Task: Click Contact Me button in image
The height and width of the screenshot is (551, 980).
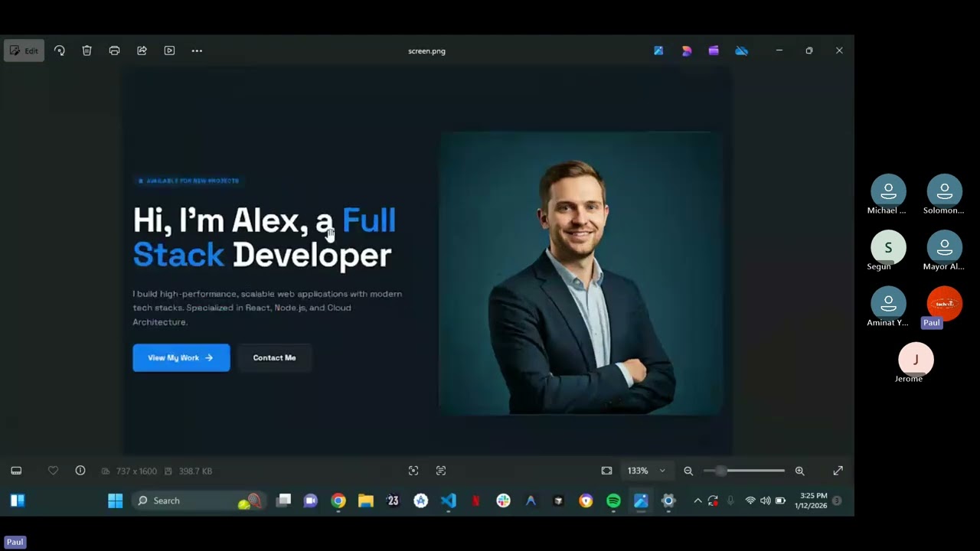Action: (274, 357)
